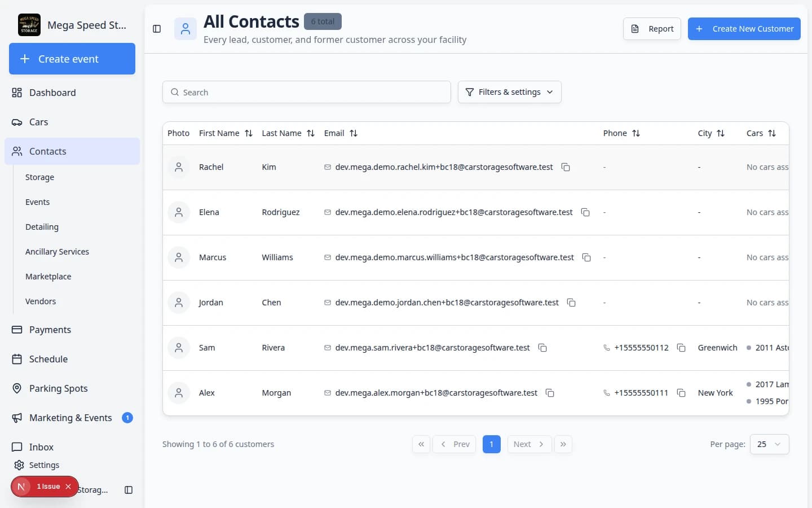Screen dimensions: 812x508
Task: Open Vendors submenu item
Action: coord(41,301)
